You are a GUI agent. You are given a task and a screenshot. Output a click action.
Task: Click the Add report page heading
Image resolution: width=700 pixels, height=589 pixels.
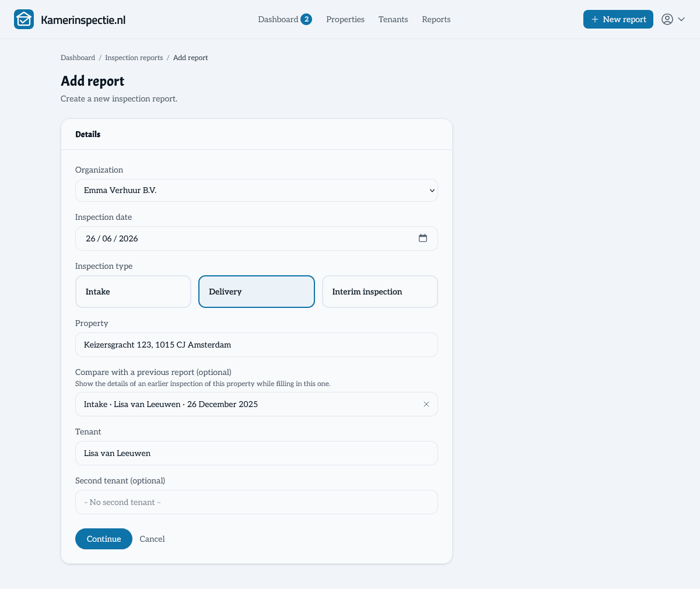pos(93,81)
